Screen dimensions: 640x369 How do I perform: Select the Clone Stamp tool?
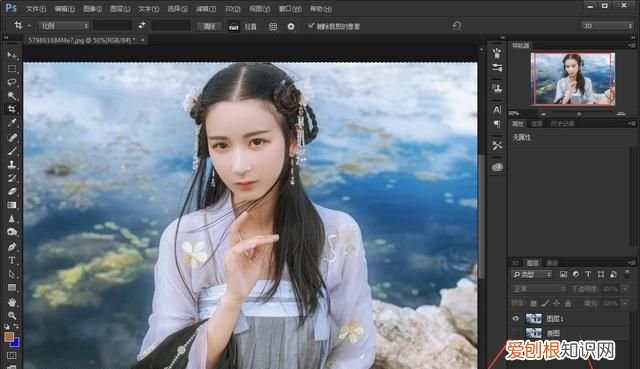click(x=12, y=164)
